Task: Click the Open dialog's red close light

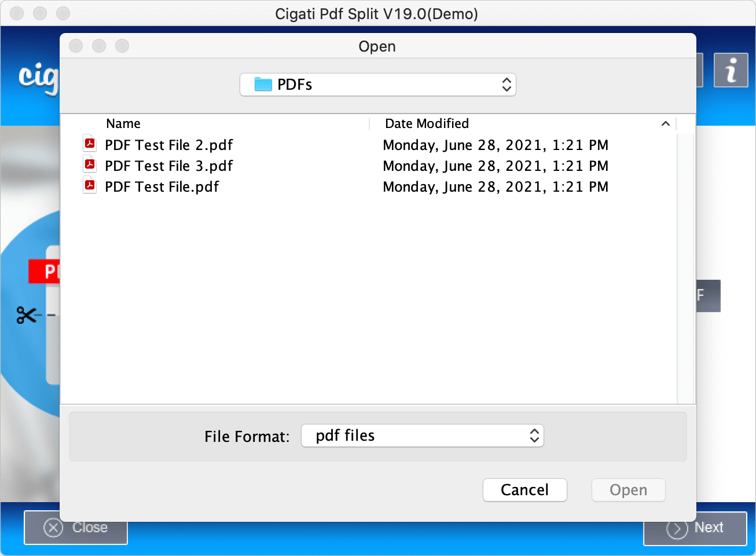Action: 76,46
